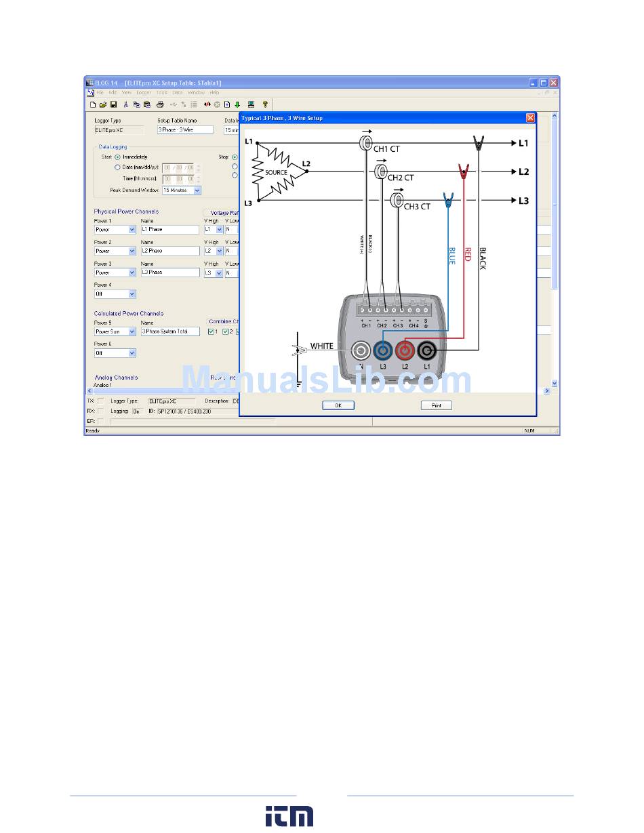Select the Start Date radio button
644x833 pixels.
tap(117, 167)
